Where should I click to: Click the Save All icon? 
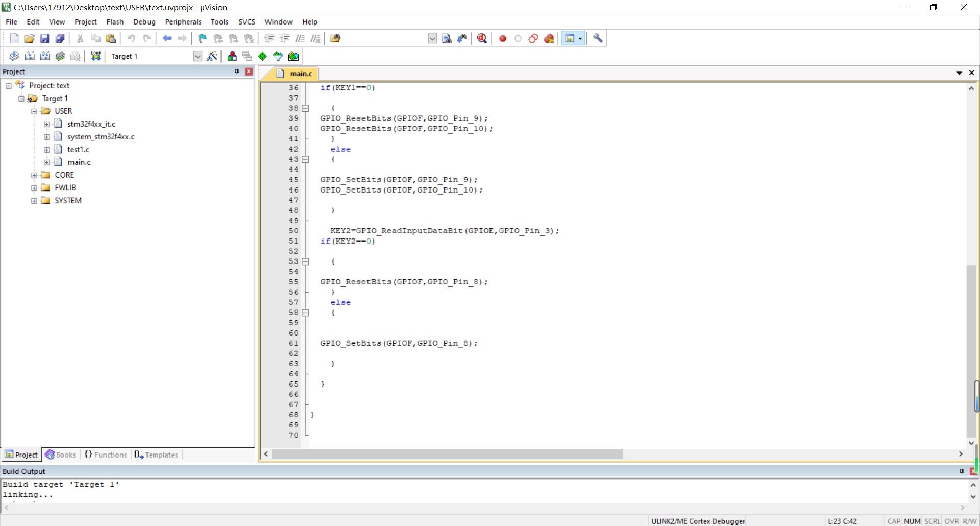(x=60, y=38)
